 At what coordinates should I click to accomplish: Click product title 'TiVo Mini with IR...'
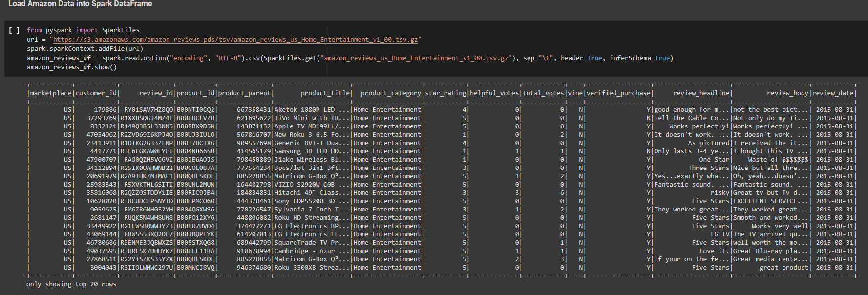(x=312, y=118)
